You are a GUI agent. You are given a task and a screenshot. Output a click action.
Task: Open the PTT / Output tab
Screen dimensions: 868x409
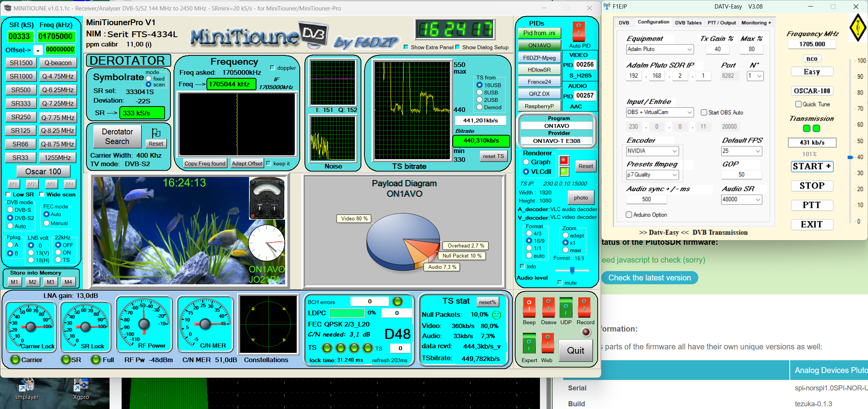click(722, 22)
